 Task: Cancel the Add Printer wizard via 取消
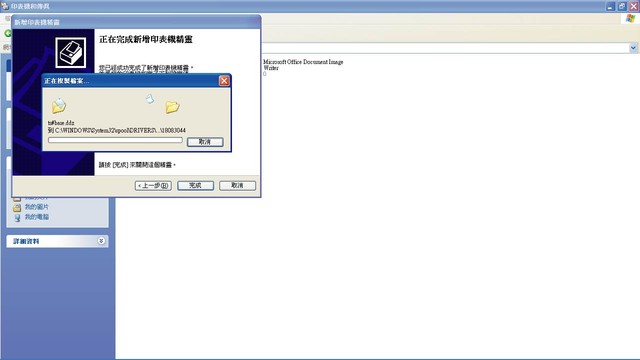[x=238, y=186]
